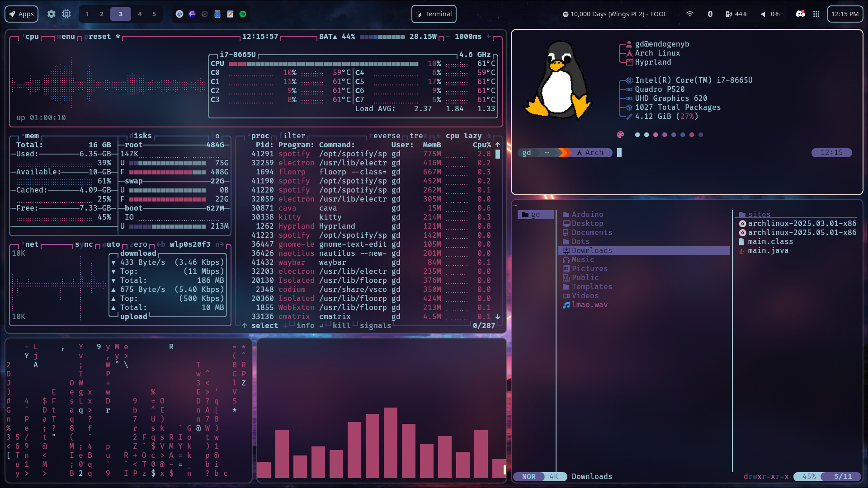Click the kill option in btop proc footer
868x488 pixels.
coord(342,325)
